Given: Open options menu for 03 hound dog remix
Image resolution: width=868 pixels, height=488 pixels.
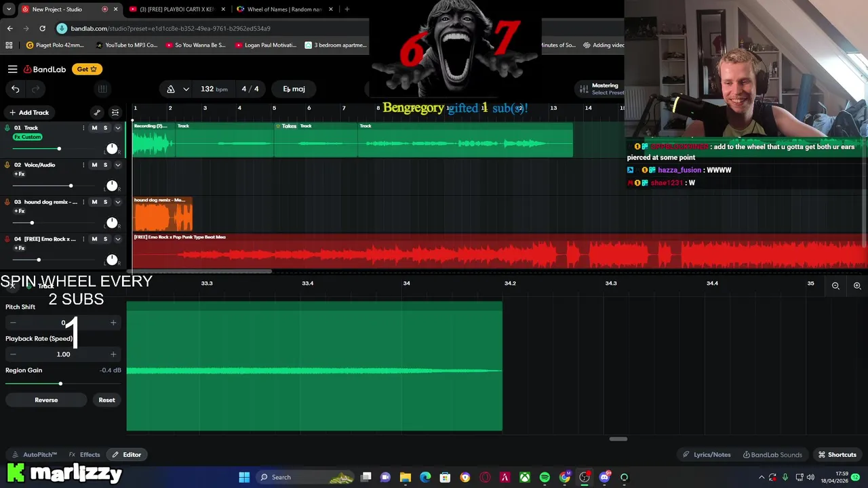Looking at the screenshot, I should coord(83,202).
